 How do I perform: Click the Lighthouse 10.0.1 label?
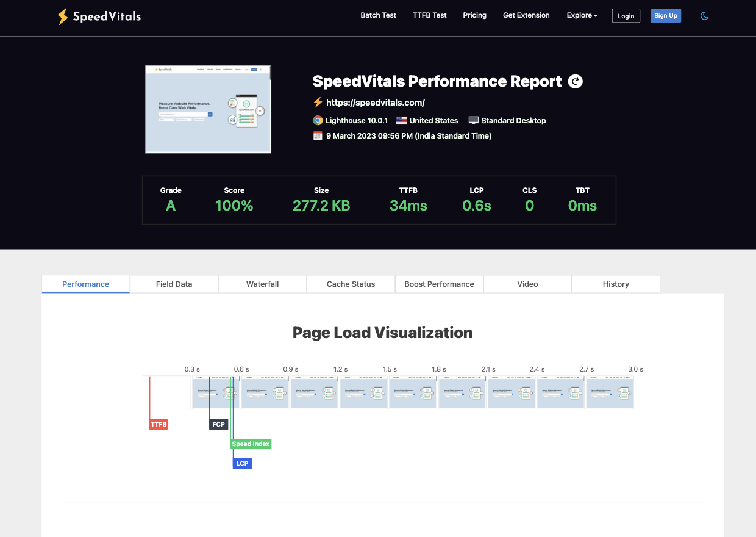(x=357, y=121)
